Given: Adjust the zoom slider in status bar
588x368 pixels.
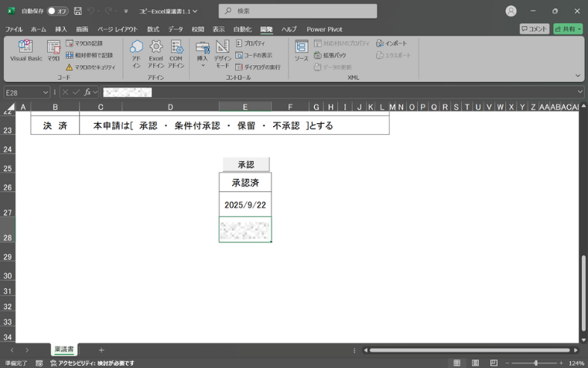Looking at the screenshot, I should pos(536,363).
